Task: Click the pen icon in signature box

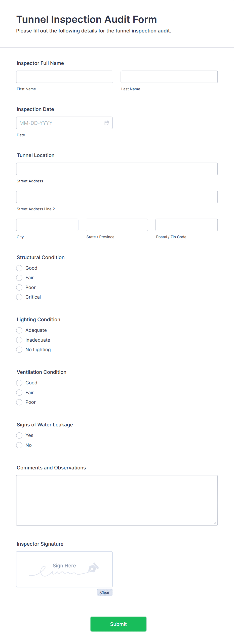Action: tap(93, 568)
